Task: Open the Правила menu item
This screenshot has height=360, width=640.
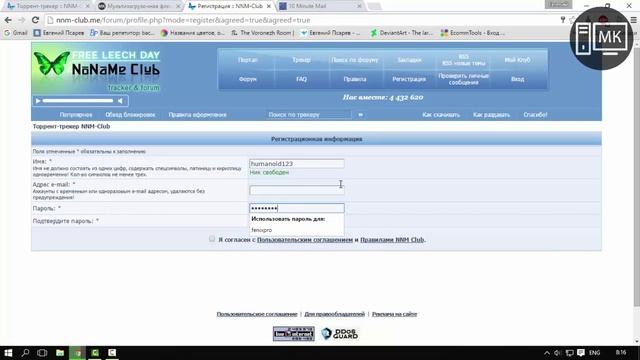Action: (x=355, y=79)
